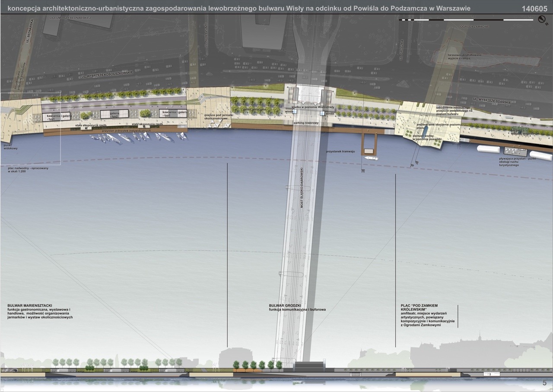Image resolution: width=553 pixels, height=392 pixels.
Task: Click "przystań jednostek indywidualnych" label
Action: click(126, 130)
